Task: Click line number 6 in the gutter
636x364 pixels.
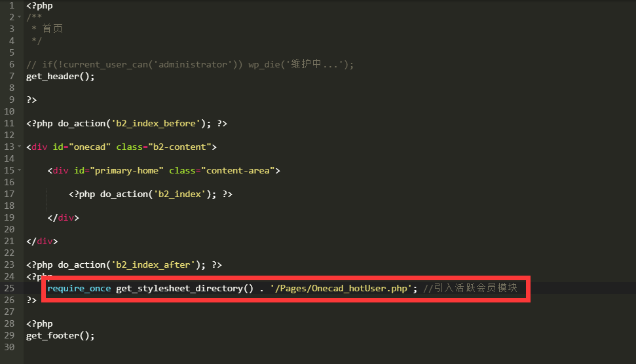Action: pyautogui.click(x=12, y=64)
